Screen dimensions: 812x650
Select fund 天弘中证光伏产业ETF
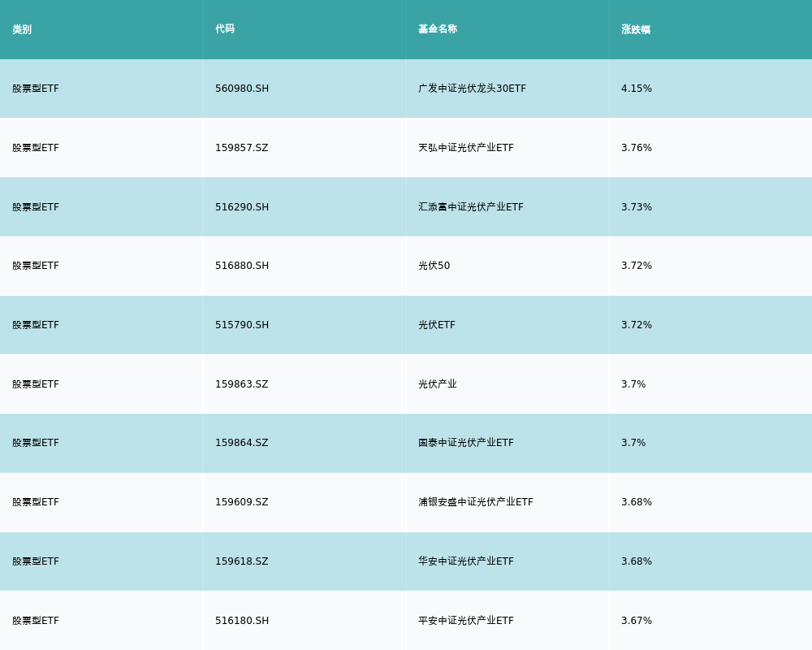click(x=465, y=148)
